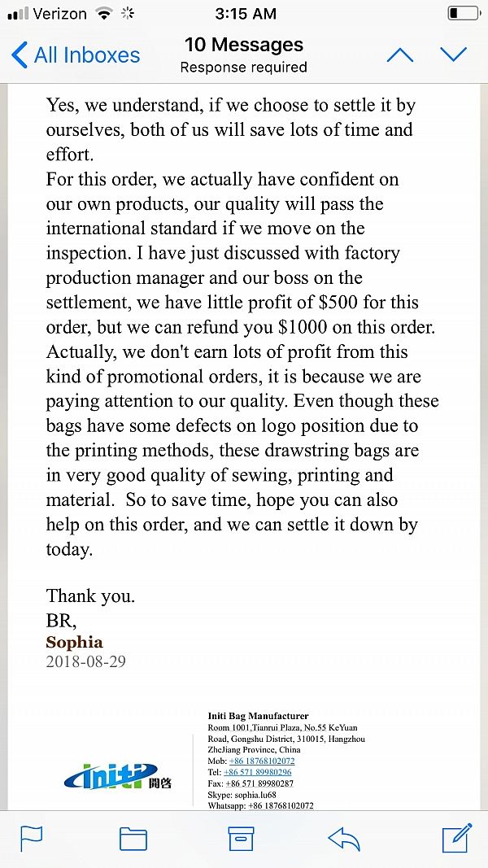This screenshot has height=868, width=488.
Task: Go back to All Inboxes
Action: [x=76, y=55]
